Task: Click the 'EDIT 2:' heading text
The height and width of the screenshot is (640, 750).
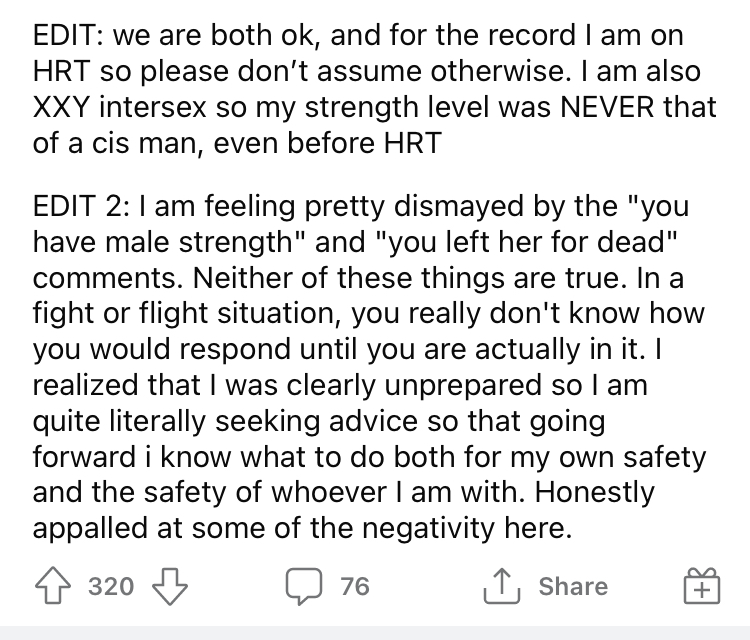Action: click(81, 206)
